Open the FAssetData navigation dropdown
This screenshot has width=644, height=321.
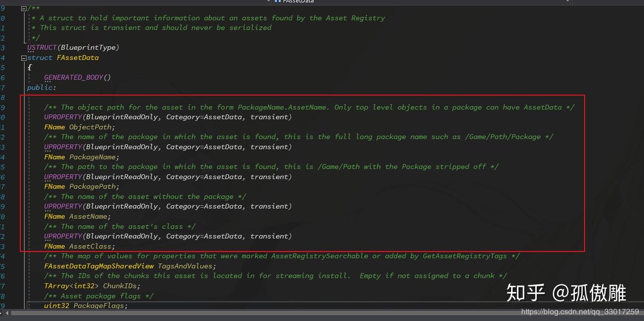pyautogui.click(x=422, y=2)
